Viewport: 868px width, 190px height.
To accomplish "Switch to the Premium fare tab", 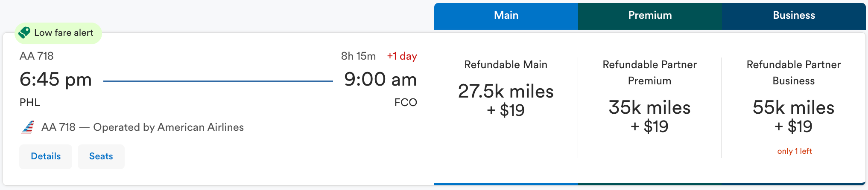I will (650, 16).
